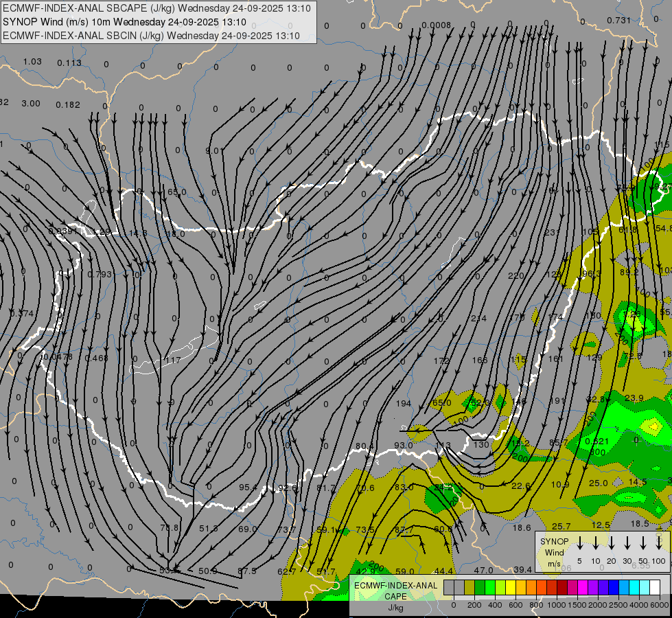
Task: Click the 59.0 value on the map
Action: pos(404,571)
